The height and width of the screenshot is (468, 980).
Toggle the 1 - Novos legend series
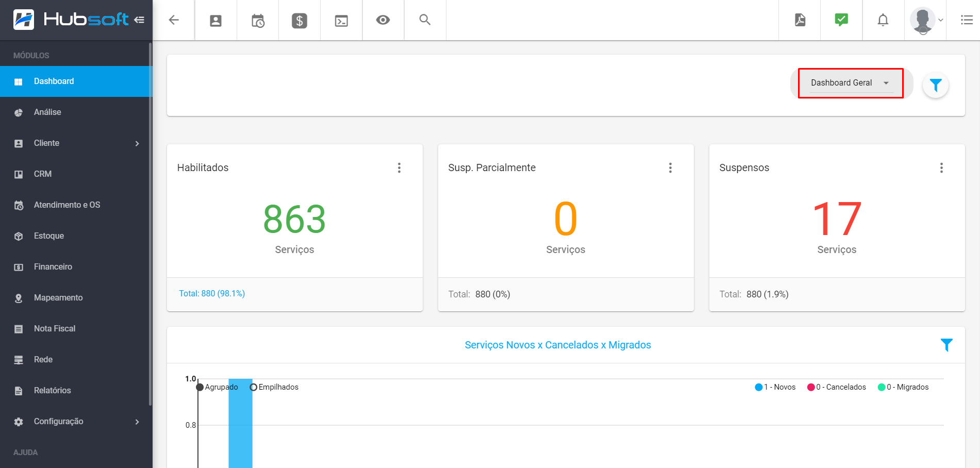[775, 387]
